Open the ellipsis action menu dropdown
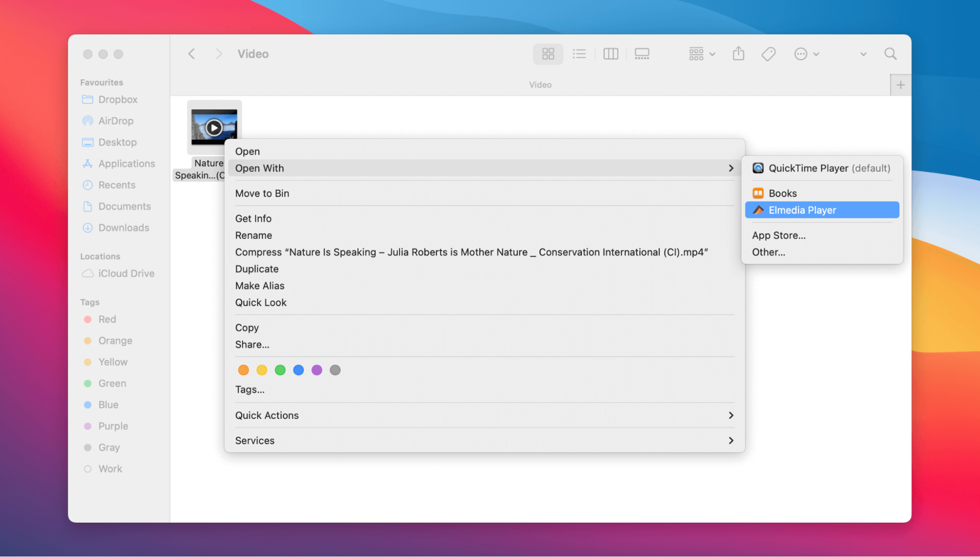The height and width of the screenshot is (557, 980). pos(806,54)
